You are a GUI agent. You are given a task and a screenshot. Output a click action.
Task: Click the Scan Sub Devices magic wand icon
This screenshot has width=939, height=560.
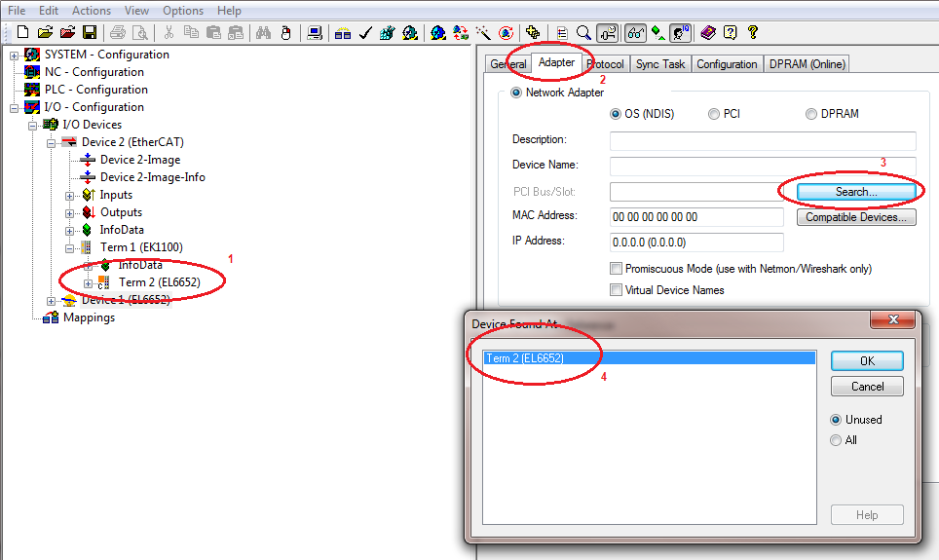click(x=483, y=32)
